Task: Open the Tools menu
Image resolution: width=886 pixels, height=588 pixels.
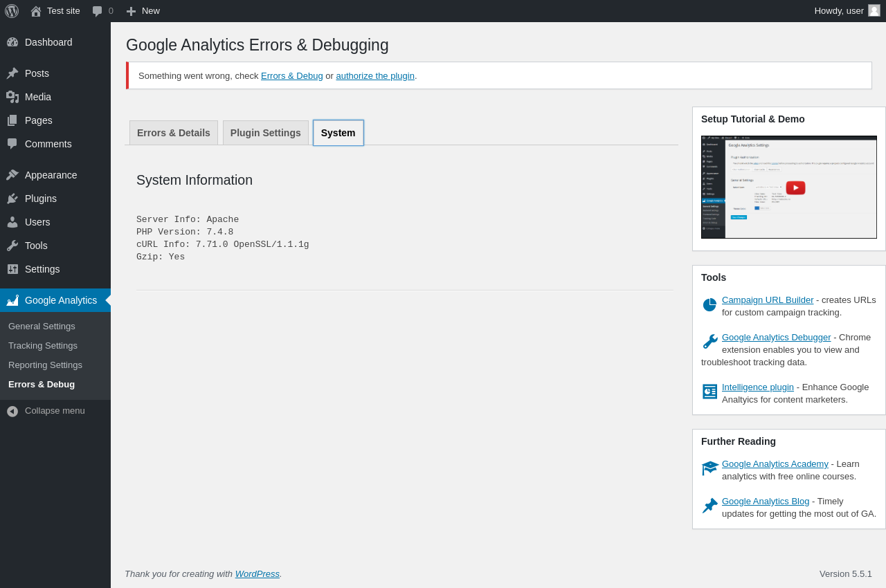Action: tap(55, 246)
